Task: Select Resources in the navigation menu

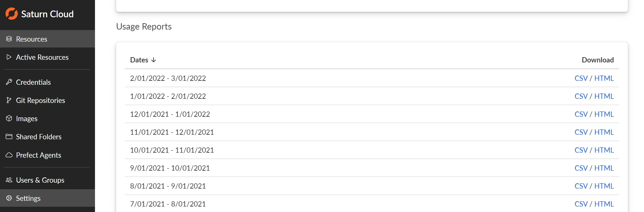Action: pyautogui.click(x=32, y=39)
